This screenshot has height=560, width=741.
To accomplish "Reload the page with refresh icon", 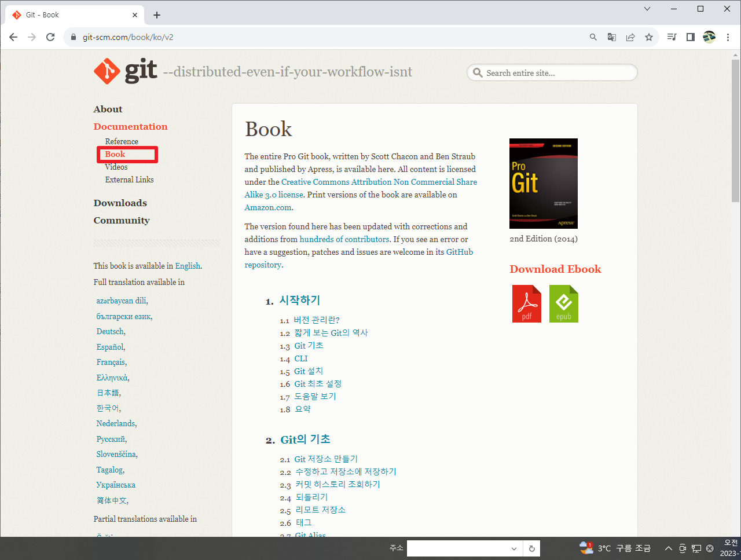I will point(50,37).
